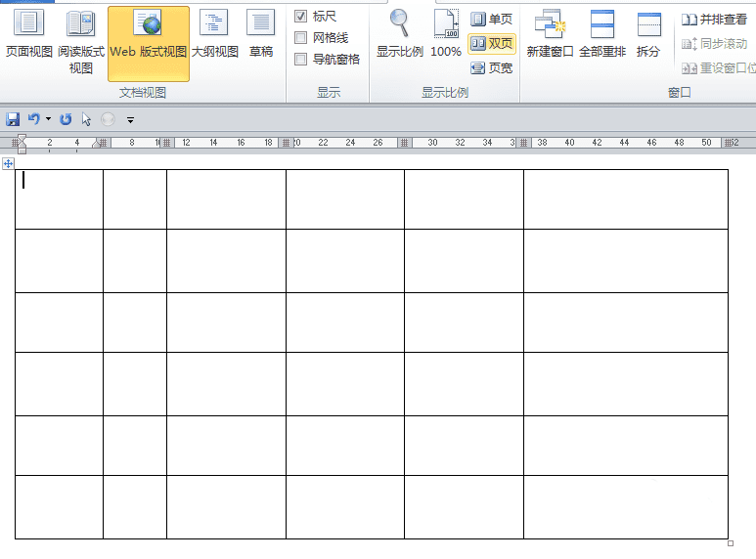
Task: Enable the Gridlines (网格线) checkbox
Action: pos(300,37)
